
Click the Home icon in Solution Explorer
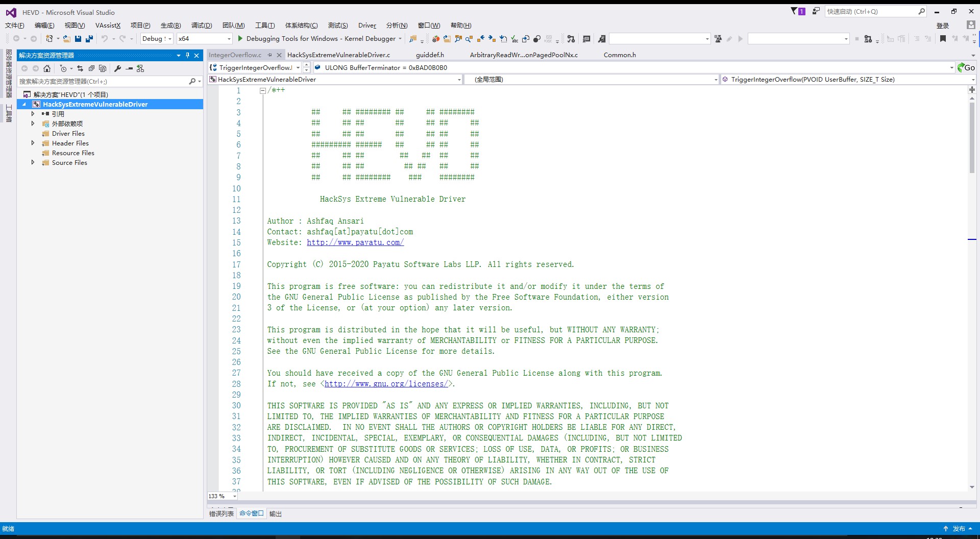coord(47,68)
